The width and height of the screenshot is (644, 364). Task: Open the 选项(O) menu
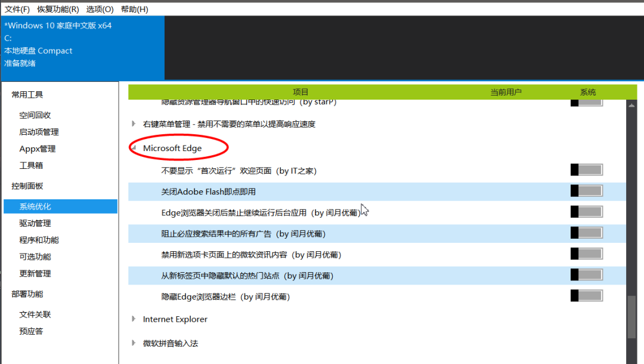pos(100,9)
